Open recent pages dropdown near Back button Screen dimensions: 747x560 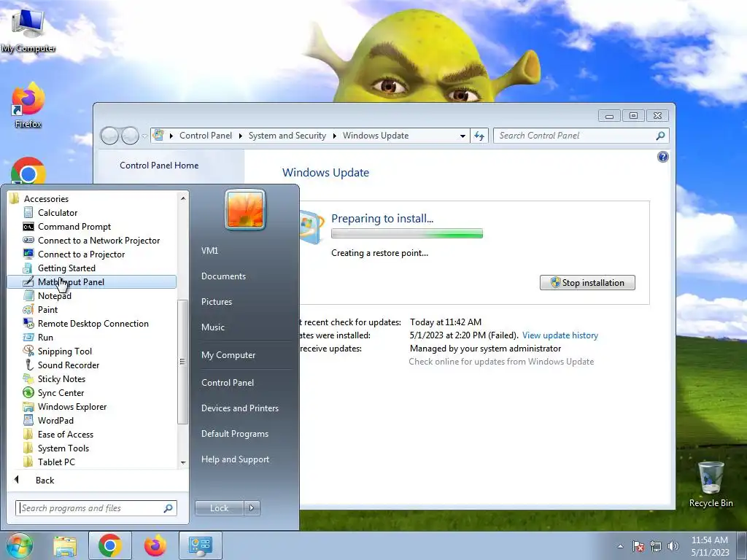pyautogui.click(x=144, y=136)
